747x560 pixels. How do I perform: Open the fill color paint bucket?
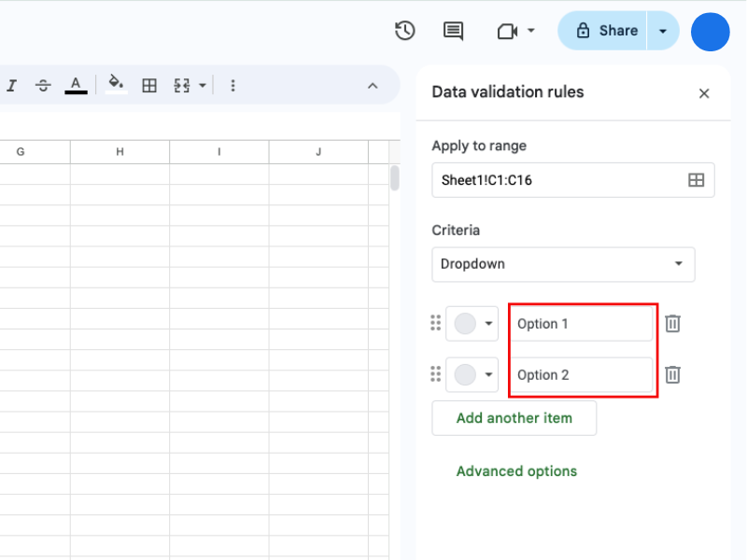click(115, 85)
